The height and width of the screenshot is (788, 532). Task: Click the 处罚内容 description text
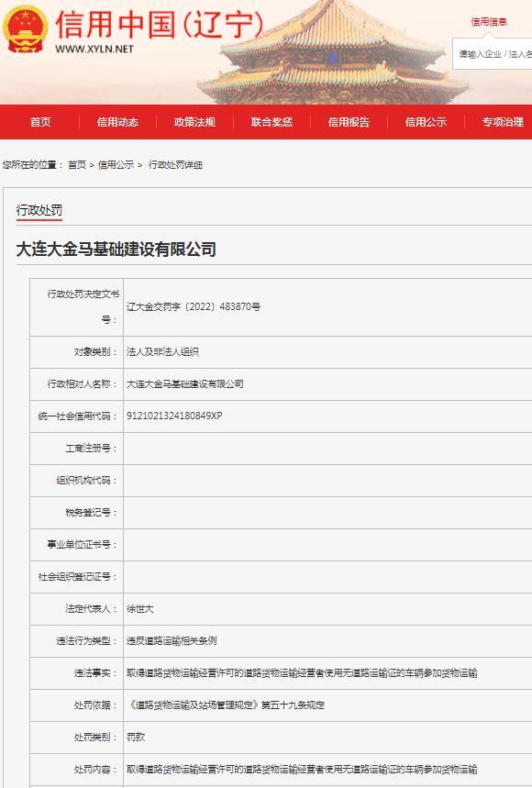coord(302,770)
